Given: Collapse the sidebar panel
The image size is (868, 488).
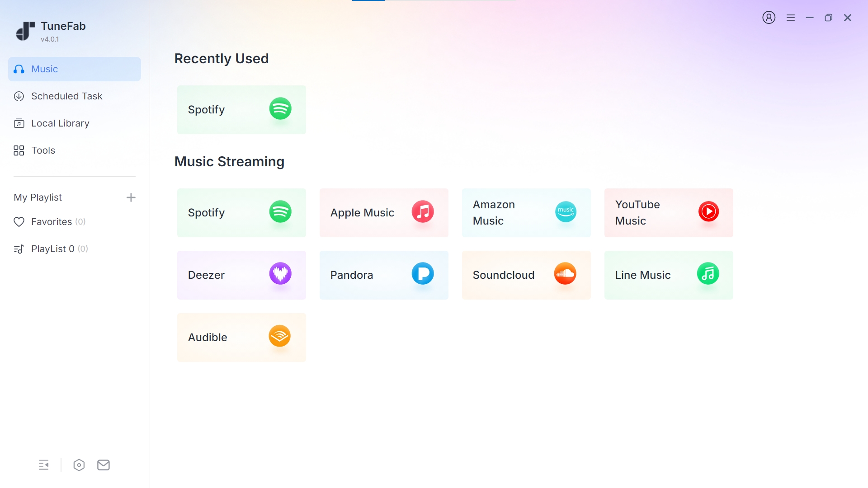Looking at the screenshot, I should coord(44,465).
